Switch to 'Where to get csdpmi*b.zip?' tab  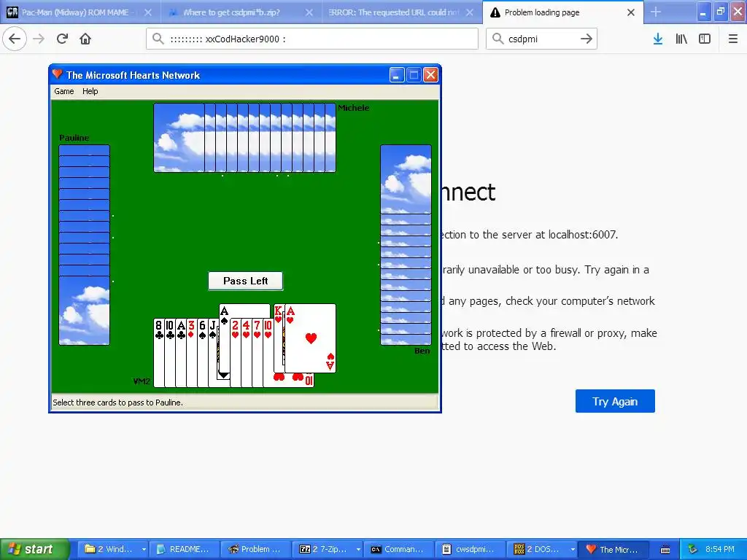pyautogui.click(x=231, y=12)
